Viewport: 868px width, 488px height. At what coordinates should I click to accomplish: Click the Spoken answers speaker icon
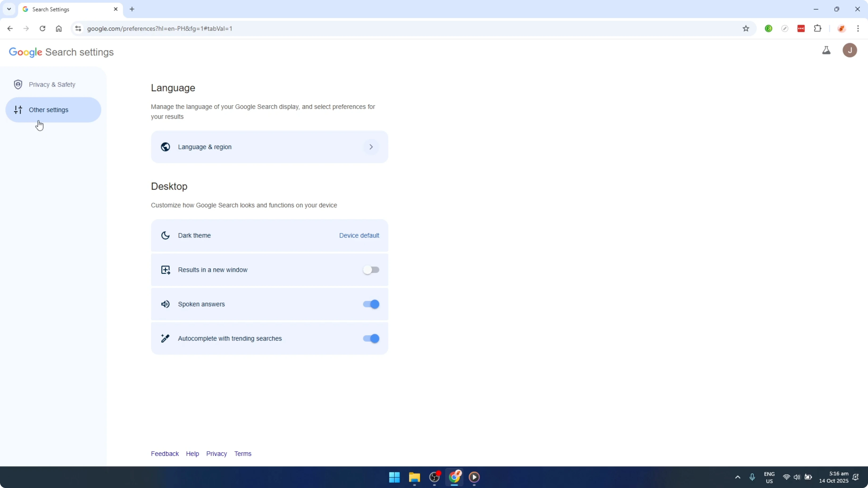click(x=165, y=304)
